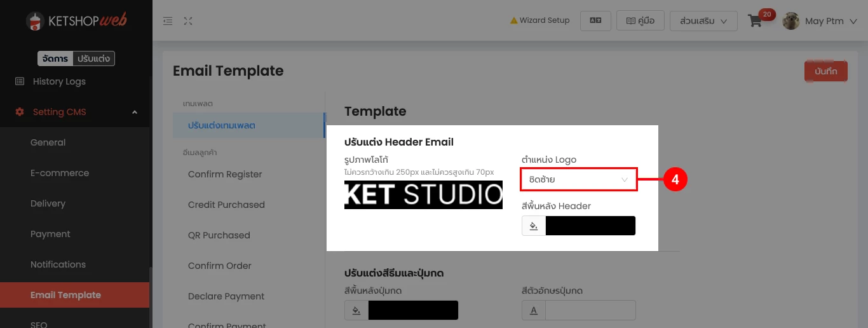Click the Wizard Setup warning icon
The width and height of the screenshot is (868, 328).
514,21
